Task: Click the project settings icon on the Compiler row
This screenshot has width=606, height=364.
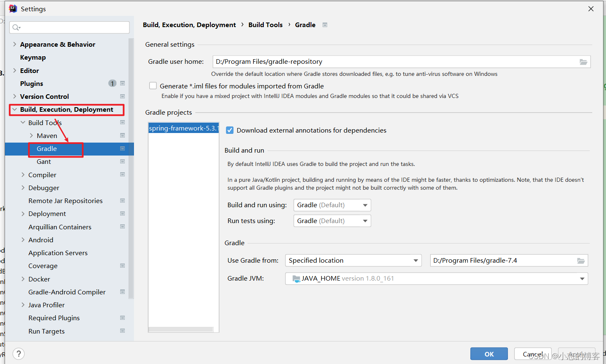Action: (x=123, y=175)
